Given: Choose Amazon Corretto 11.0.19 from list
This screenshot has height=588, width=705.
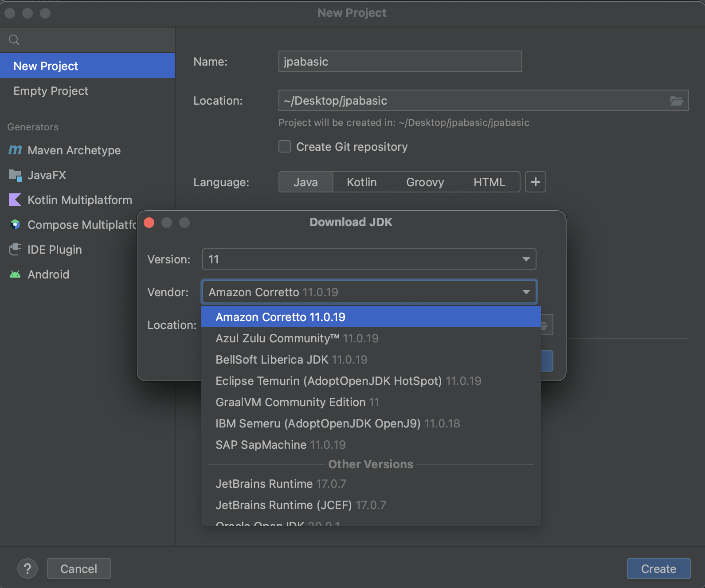Looking at the screenshot, I should (x=371, y=317).
